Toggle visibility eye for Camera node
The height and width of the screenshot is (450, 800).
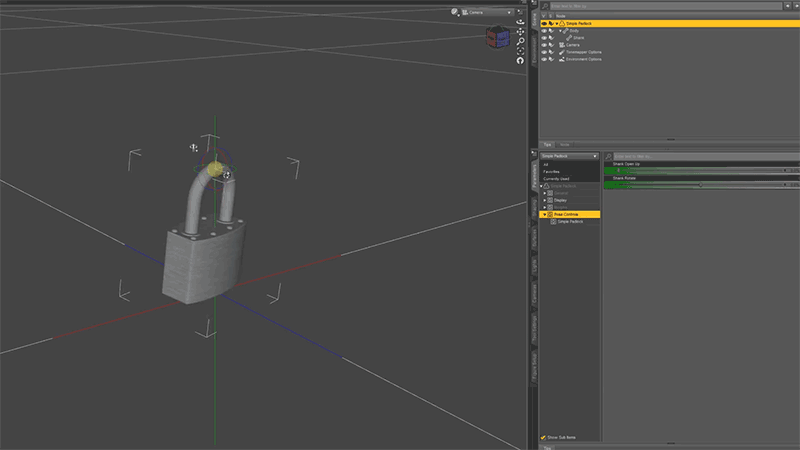[x=544, y=45]
